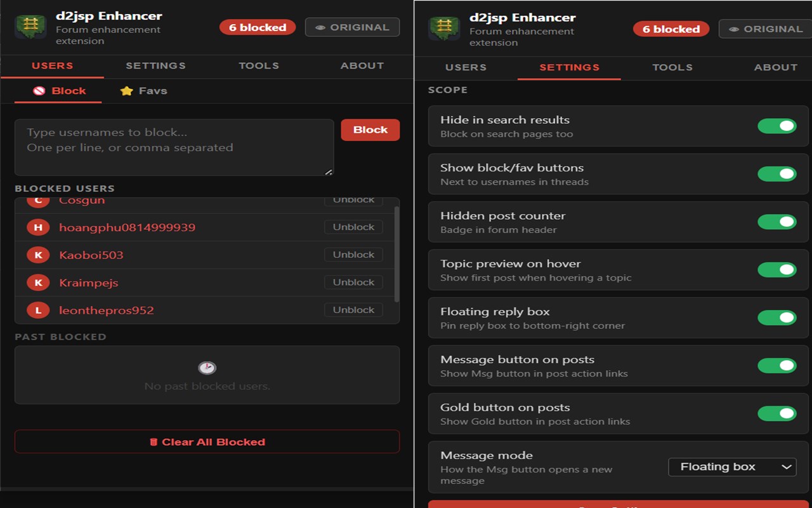Turn off Topic preview on hover
Viewport: 812px width, 508px height.
pos(777,270)
